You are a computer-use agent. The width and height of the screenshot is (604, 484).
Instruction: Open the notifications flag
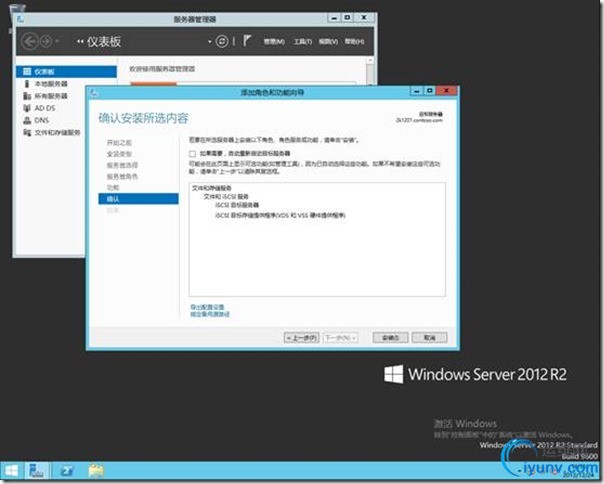[247, 40]
